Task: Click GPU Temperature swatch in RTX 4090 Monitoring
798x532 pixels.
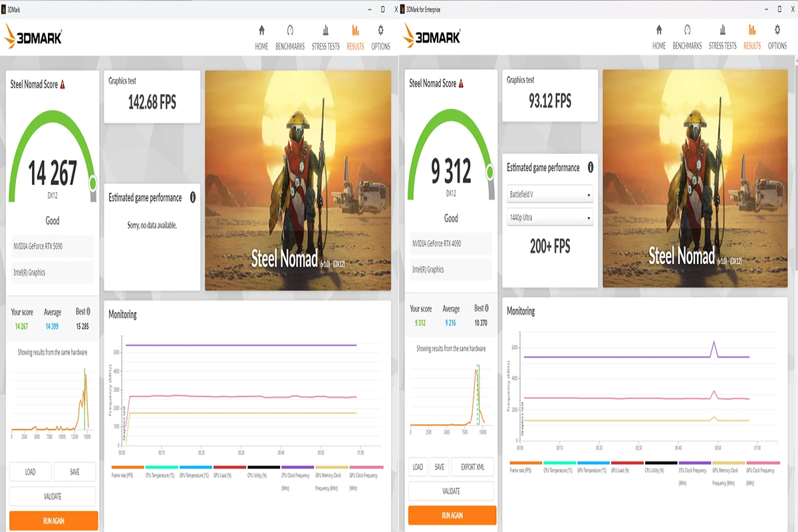Action: tap(594, 463)
